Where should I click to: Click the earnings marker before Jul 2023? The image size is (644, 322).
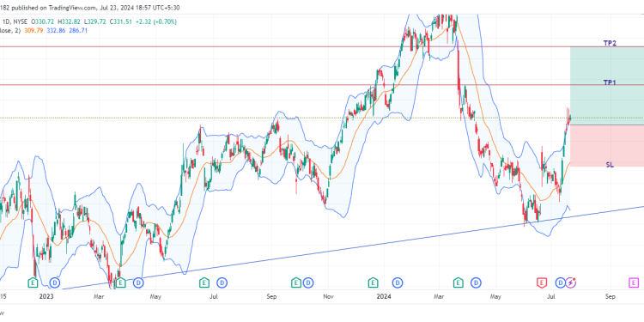[x=204, y=283]
